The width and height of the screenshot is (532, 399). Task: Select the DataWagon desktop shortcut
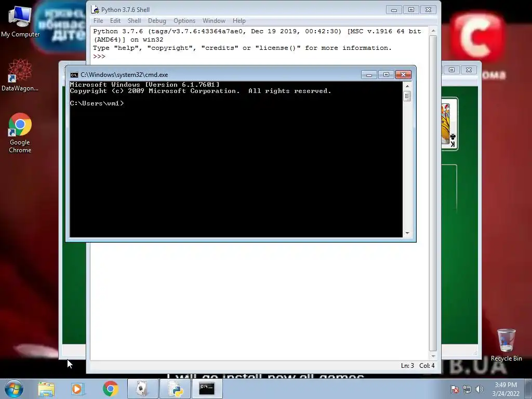(20, 75)
